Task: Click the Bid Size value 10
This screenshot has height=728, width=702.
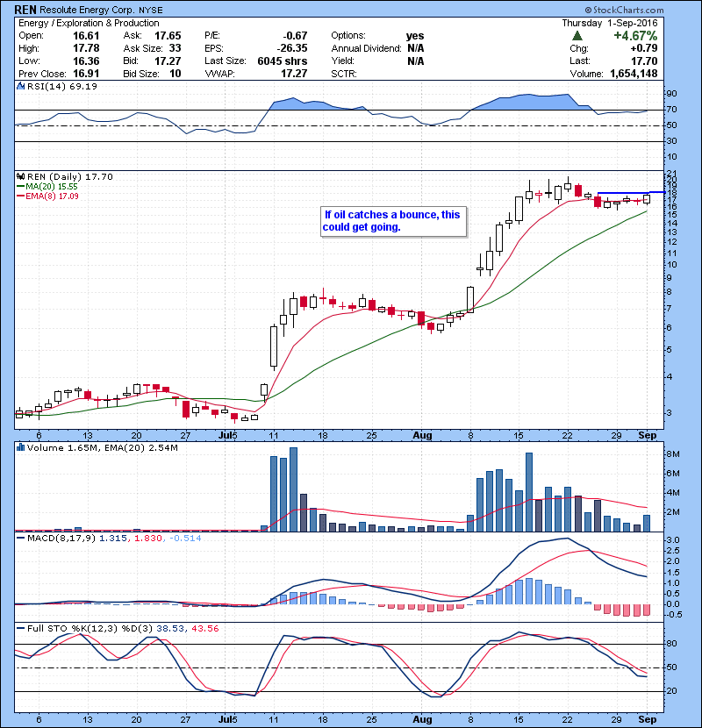Action: (175, 74)
